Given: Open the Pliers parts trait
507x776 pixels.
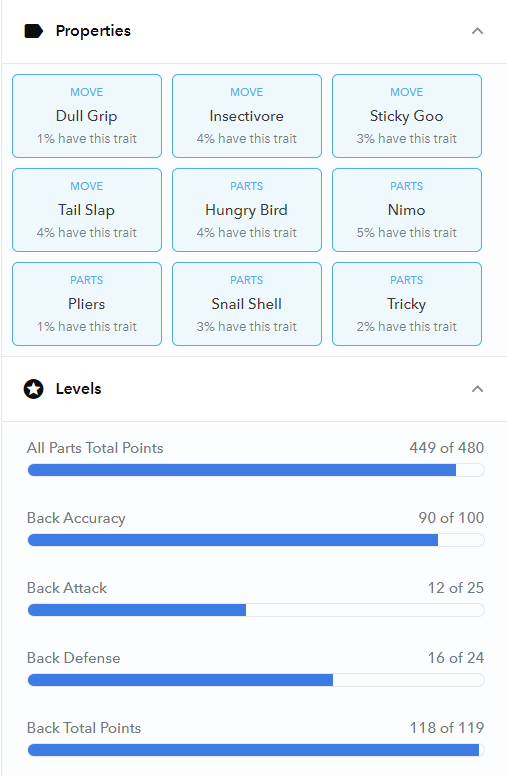Looking at the screenshot, I should tap(87, 304).
